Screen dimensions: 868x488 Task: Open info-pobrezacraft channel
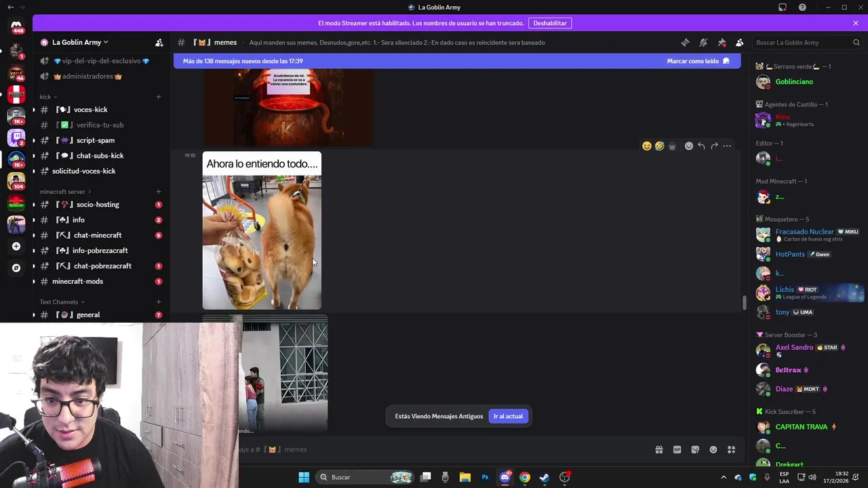100,251
